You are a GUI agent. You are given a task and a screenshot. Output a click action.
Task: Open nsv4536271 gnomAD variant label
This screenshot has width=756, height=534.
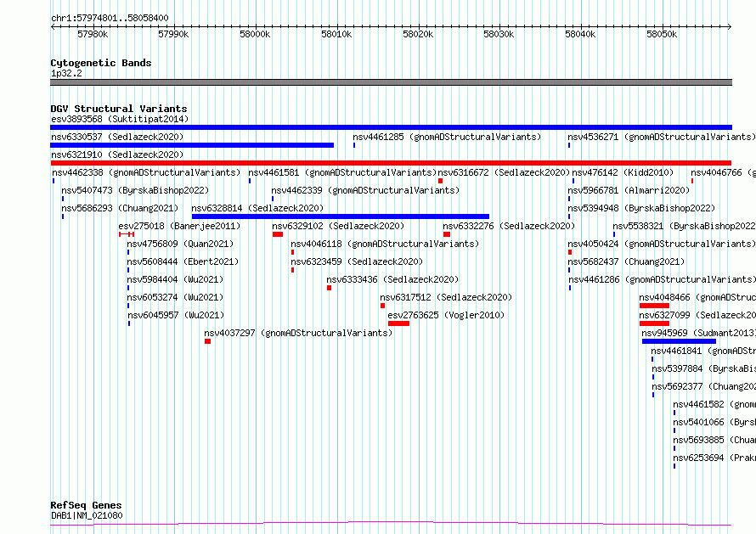[662, 137]
